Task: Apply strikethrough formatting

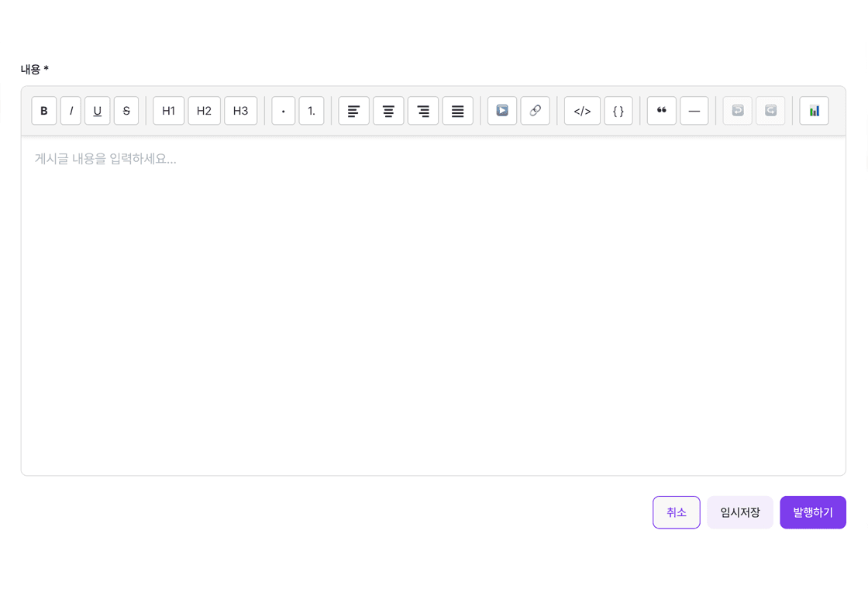Action: pos(126,111)
